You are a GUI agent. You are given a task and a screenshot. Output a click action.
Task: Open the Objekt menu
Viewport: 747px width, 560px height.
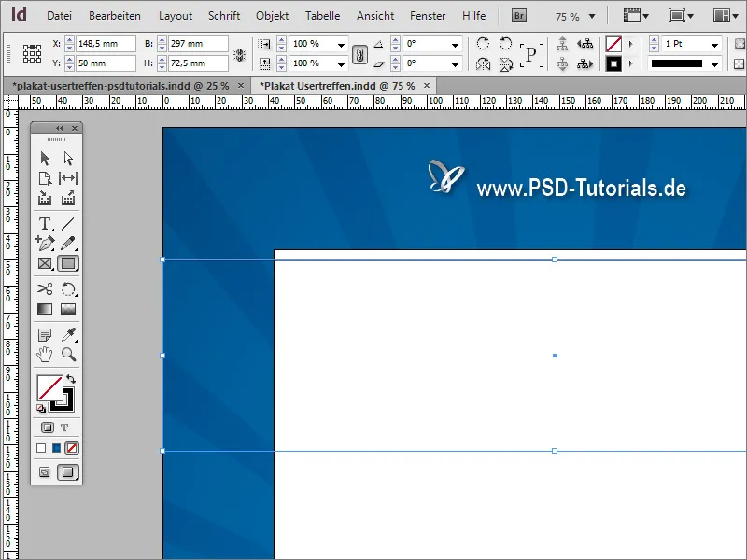[x=272, y=16]
